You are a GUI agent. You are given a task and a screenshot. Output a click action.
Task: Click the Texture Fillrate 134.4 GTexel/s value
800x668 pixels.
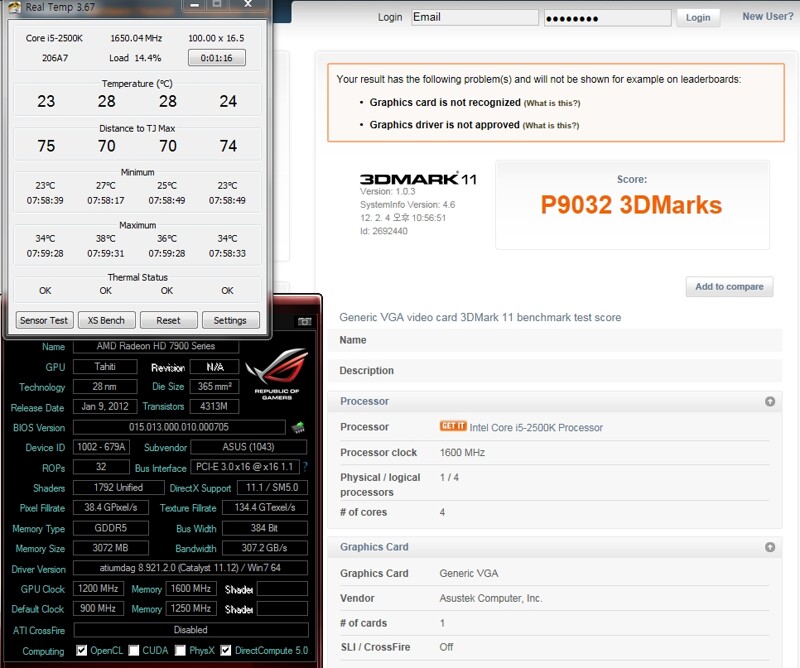[x=265, y=508]
